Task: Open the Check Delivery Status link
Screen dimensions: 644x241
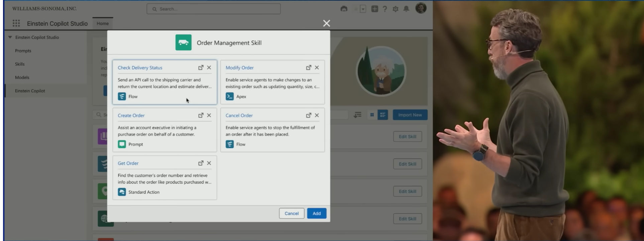Action: click(x=140, y=67)
